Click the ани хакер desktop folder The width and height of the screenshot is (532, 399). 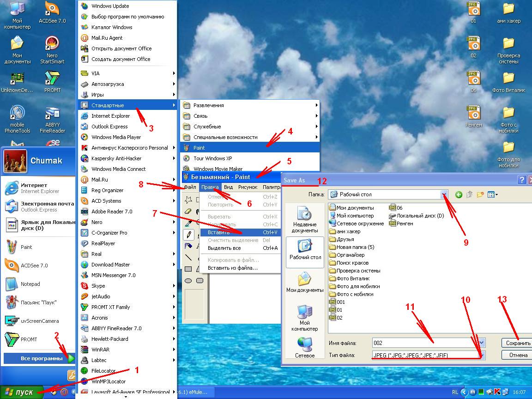(x=508, y=13)
